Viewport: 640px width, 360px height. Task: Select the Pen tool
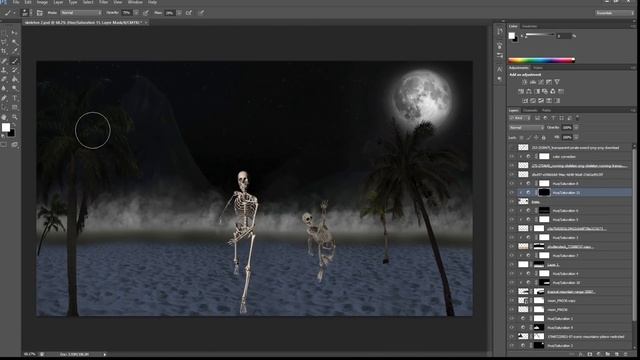point(4,98)
